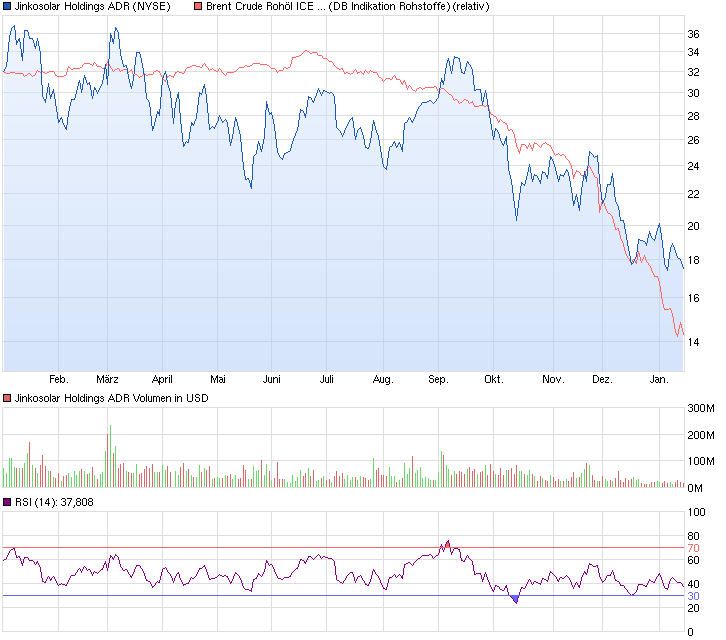The height and width of the screenshot is (640, 726).
Task: Click the price axis value 32
Action: click(693, 72)
